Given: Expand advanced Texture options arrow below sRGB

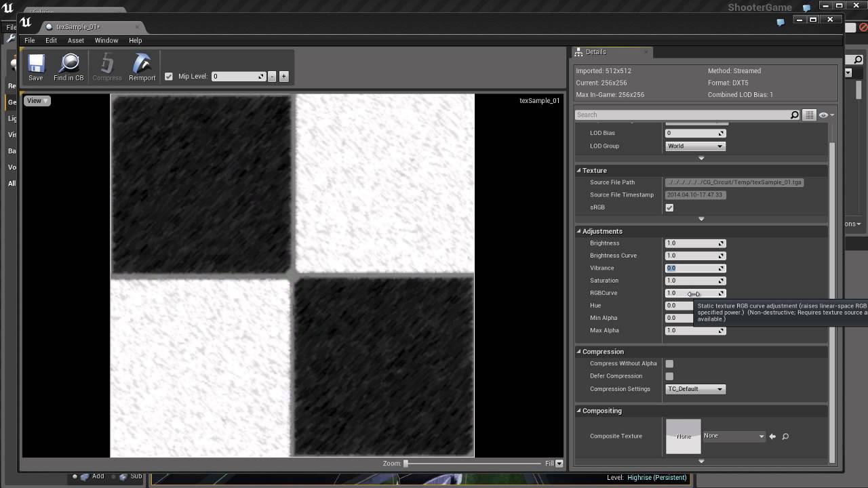Looking at the screenshot, I should [x=701, y=220].
